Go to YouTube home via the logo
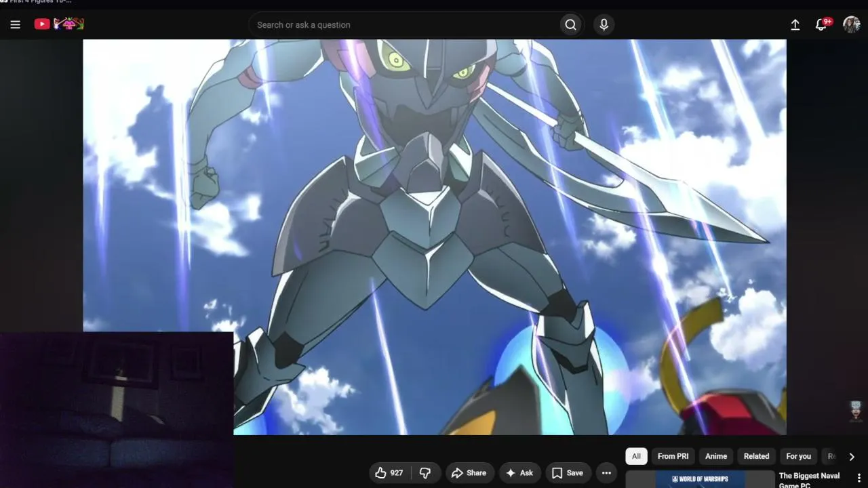The image size is (868, 488). pyautogui.click(x=59, y=24)
